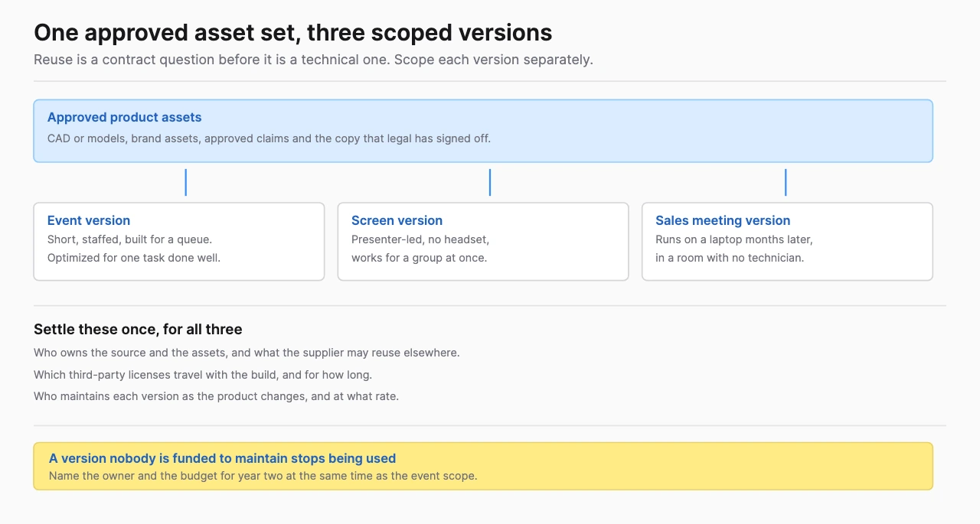This screenshot has height=524, width=980.
Task: Click the 'Event version' card title
Action: point(89,220)
